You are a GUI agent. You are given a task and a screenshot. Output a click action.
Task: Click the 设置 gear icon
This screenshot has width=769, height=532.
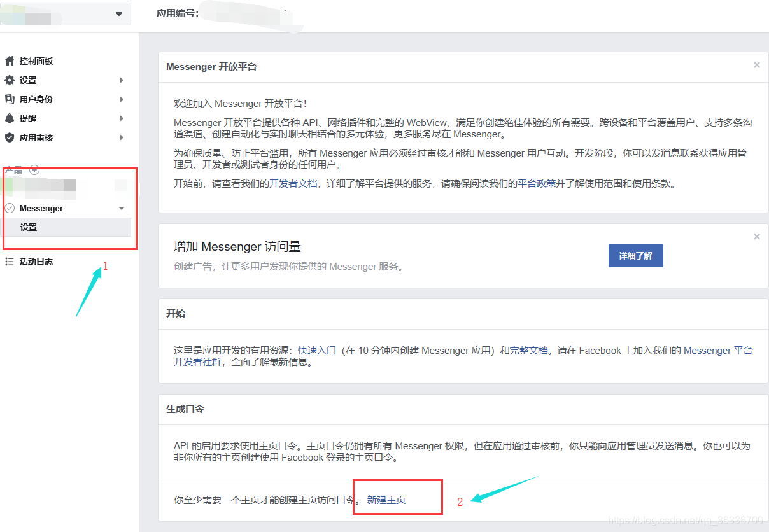coord(10,80)
